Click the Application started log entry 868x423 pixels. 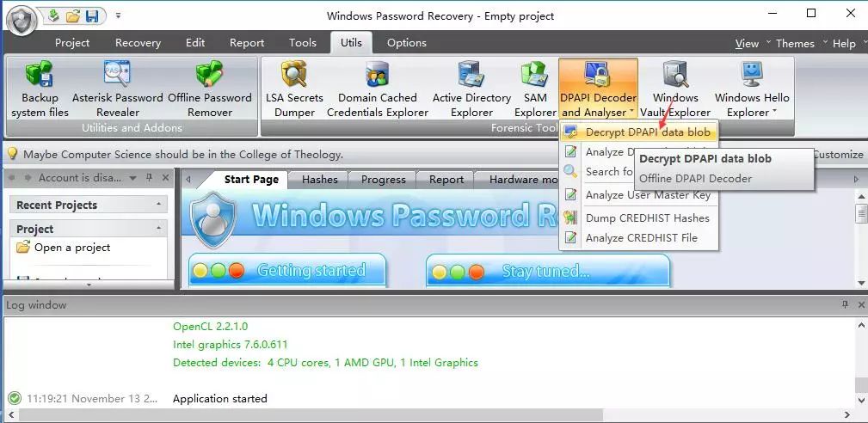coord(219,399)
